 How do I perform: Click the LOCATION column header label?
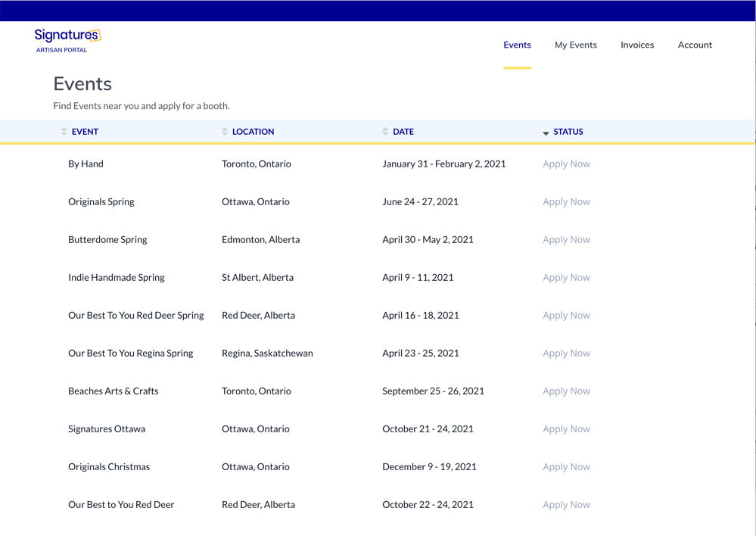[x=253, y=132]
